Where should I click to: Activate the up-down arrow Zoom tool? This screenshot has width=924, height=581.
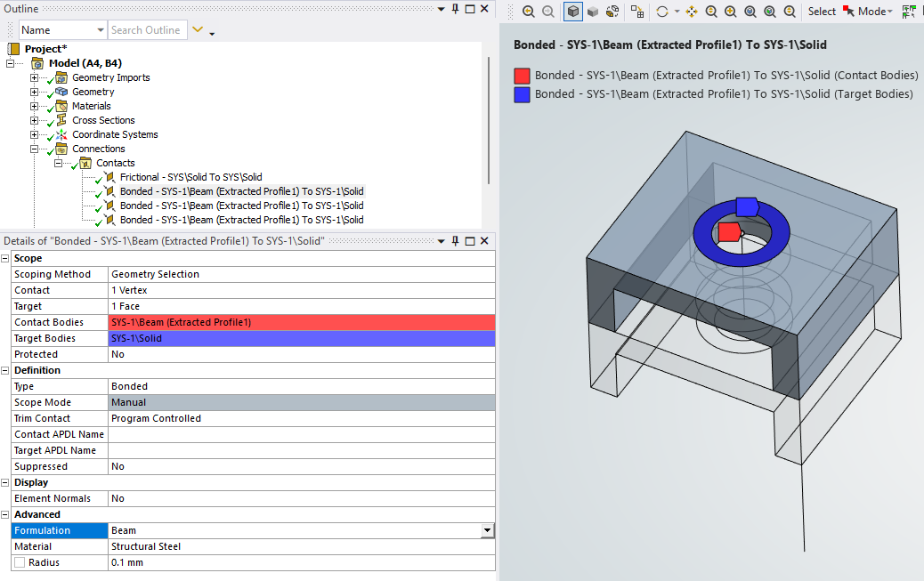(x=711, y=12)
